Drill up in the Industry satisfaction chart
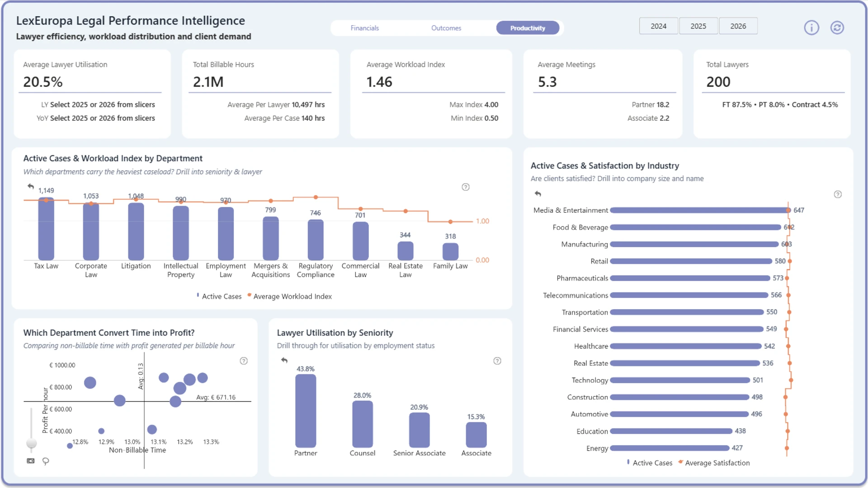This screenshot has height=488, width=868. click(x=538, y=193)
